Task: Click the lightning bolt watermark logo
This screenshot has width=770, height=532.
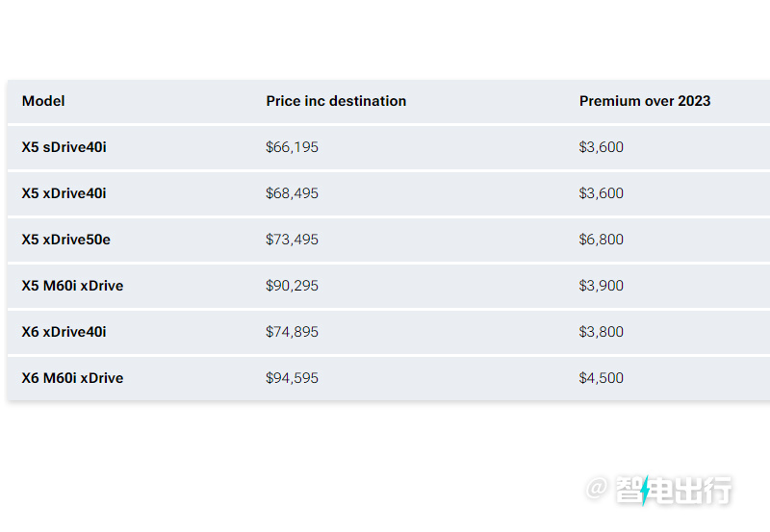Action: [645, 490]
